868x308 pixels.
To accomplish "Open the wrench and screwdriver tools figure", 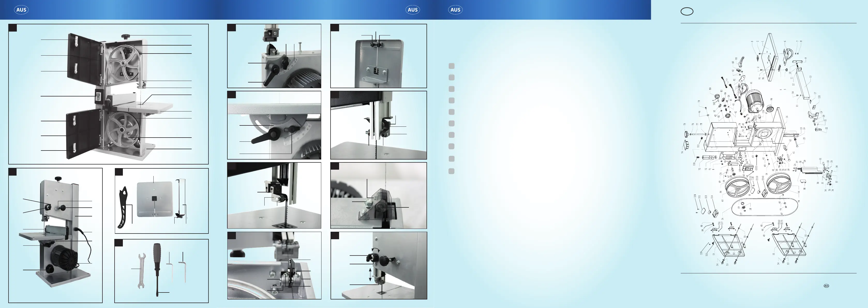I will pos(162,271).
